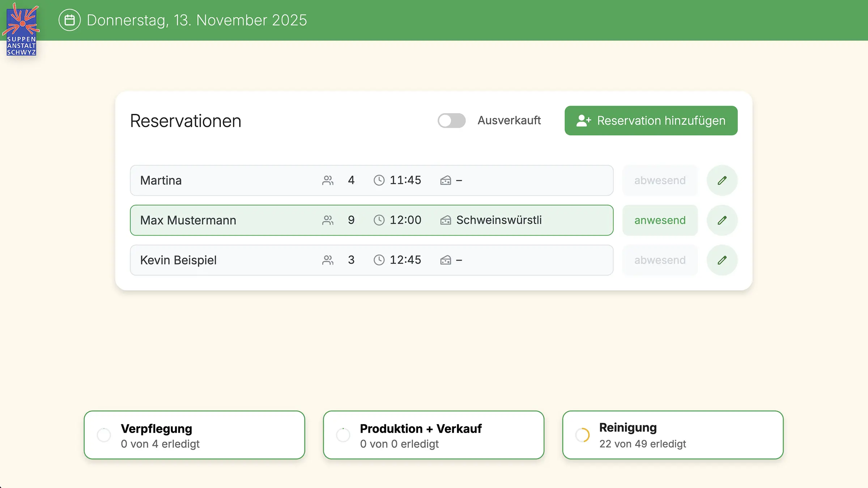
Task: Select the Max Mustermann reservation row
Action: (372, 220)
